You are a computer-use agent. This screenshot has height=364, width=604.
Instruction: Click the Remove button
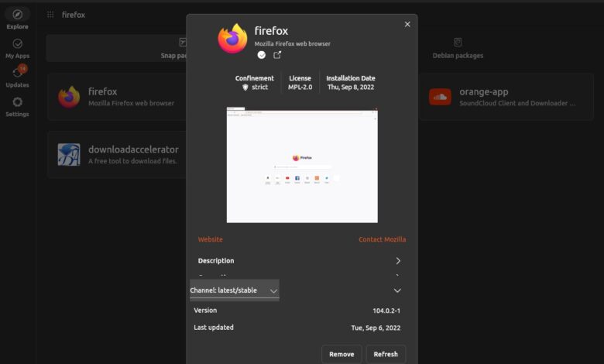(341, 354)
